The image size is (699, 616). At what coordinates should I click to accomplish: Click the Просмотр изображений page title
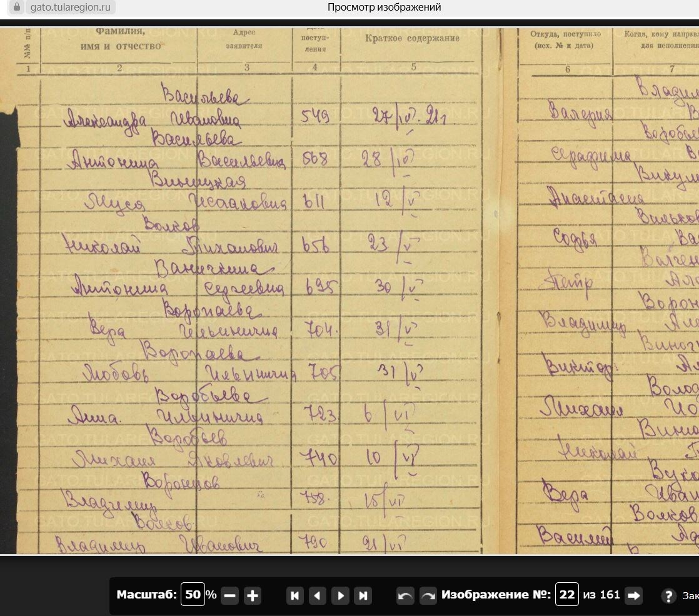tap(385, 7)
